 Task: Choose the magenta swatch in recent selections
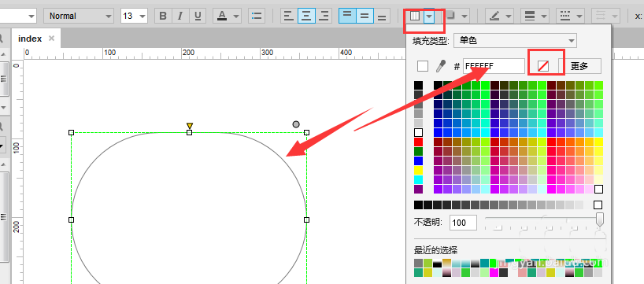pos(494,272)
